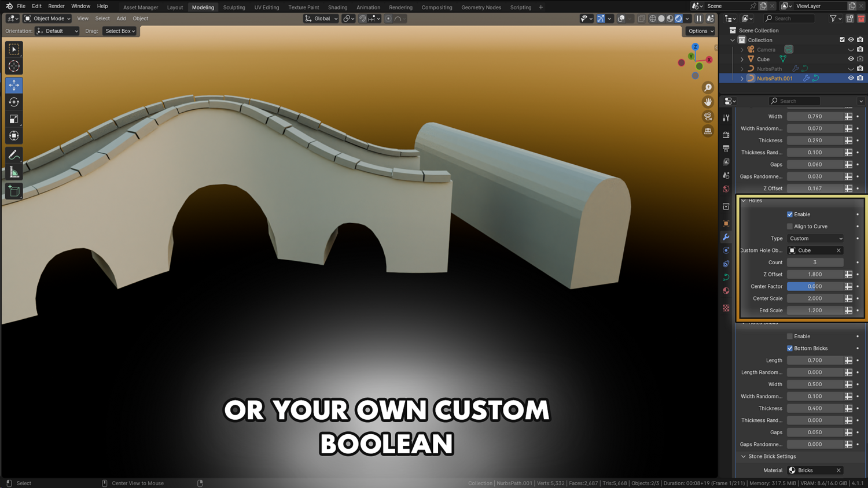The width and height of the screenshot is (868, 488).
Task: Hide NurbsPath.001 in viewport
Action: click(851, 78)
